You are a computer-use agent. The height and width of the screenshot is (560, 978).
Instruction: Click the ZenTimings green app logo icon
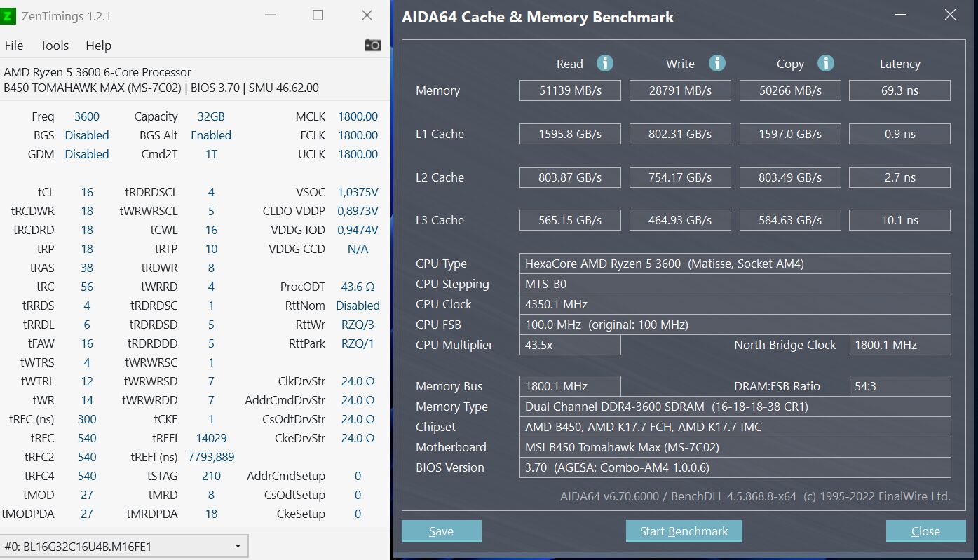[8, 15]
